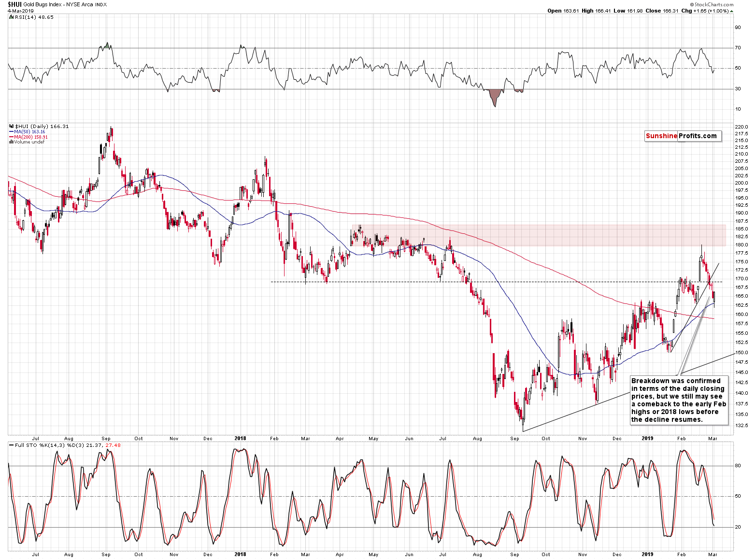Click the pink shaded resistance zone
Screen dimensions: 756x559
click(x=539, y=235)
